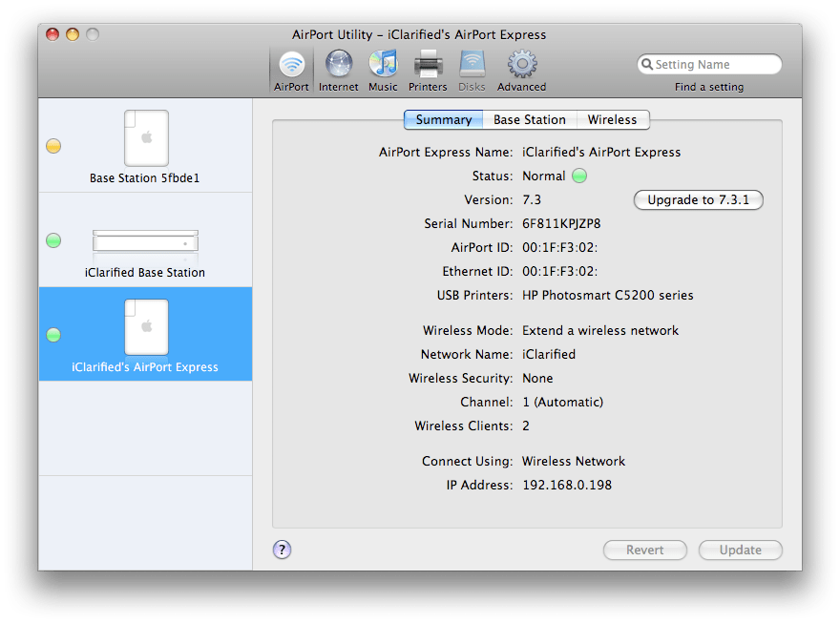Screen dimensions: 840x623
Task: Open Advanced settings via the gear icon
Action: [520, 65]
